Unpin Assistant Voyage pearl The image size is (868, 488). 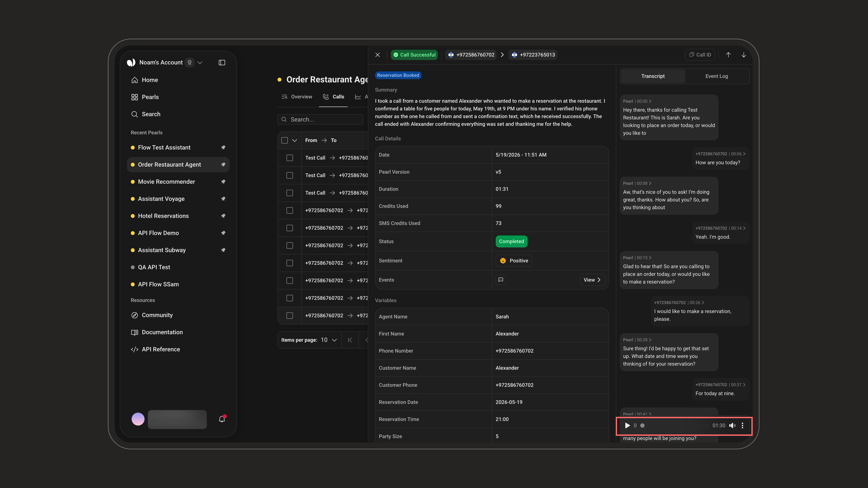pyautogui.click(x=223, y=199)
